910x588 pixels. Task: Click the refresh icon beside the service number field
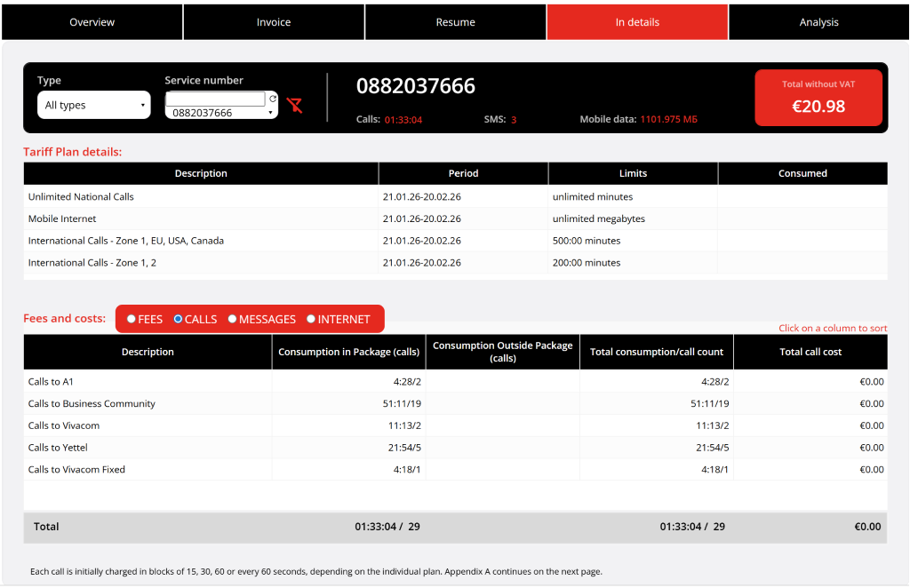(273, 99)
